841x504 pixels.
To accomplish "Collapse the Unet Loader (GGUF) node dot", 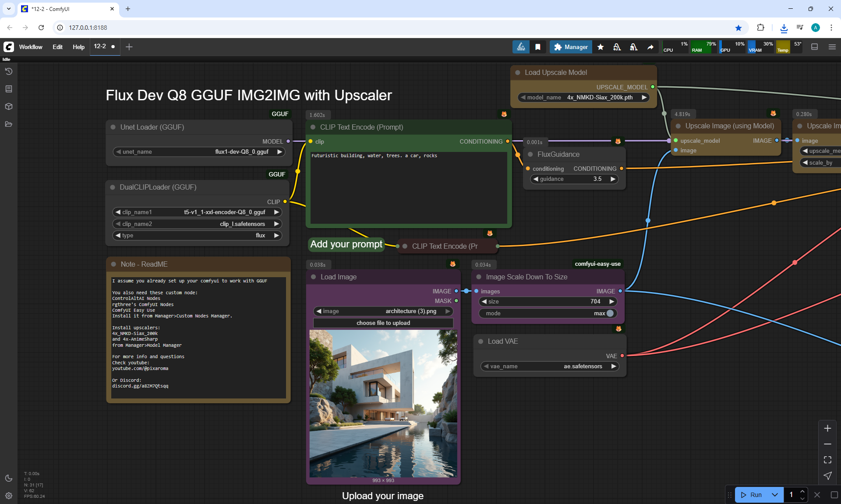I will tap(113, 127).
